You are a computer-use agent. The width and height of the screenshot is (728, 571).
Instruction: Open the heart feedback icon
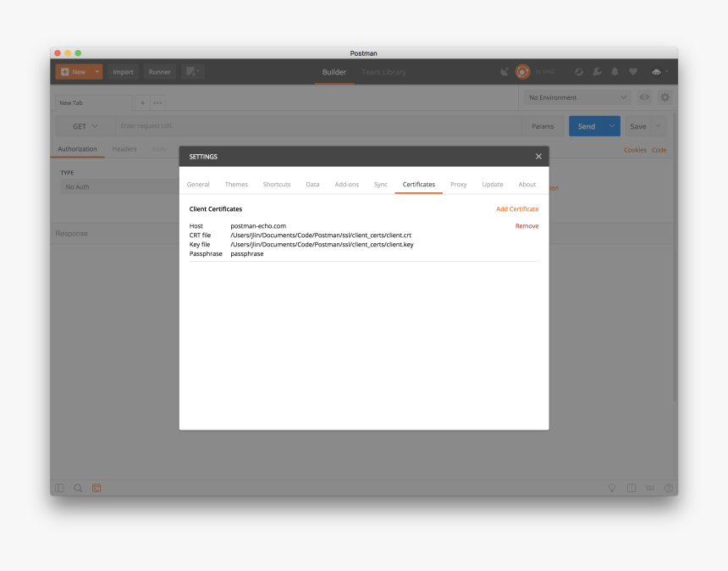tap(633, 72)
